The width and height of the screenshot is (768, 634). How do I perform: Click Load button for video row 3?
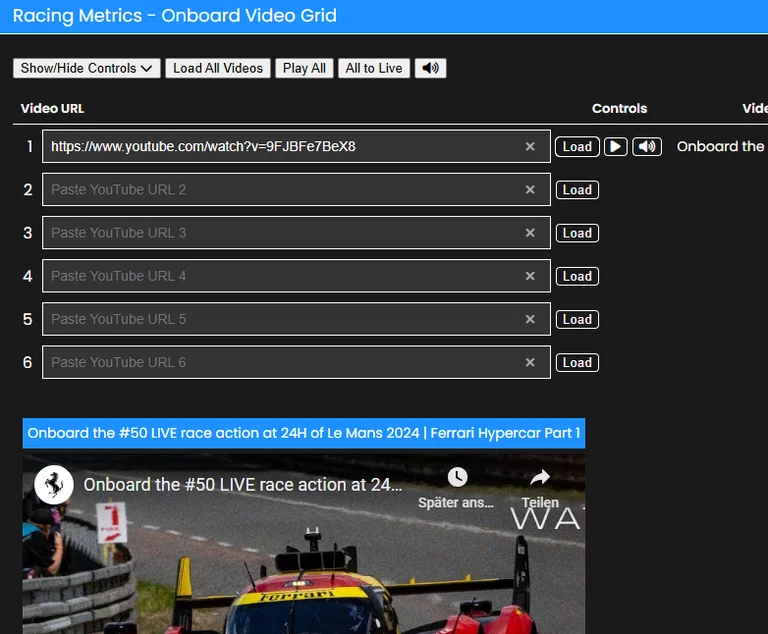577,233
